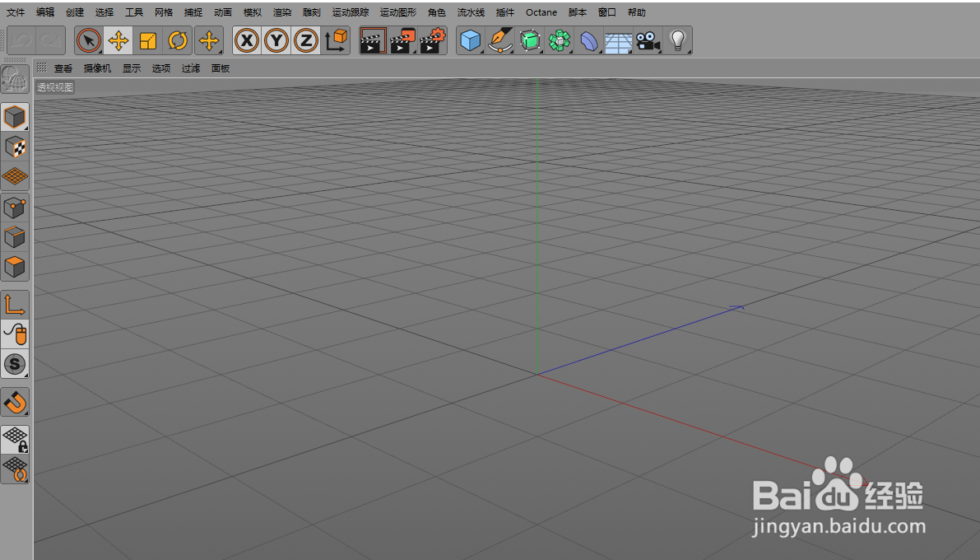This screenshot has height=560, width=980.
Task: Open viewport 显示 menu
Action: pos(132,68)
